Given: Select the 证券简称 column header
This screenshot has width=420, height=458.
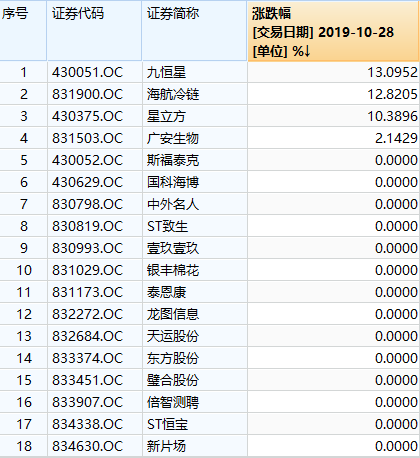Looking at the screenshot, I should [194, 31].
